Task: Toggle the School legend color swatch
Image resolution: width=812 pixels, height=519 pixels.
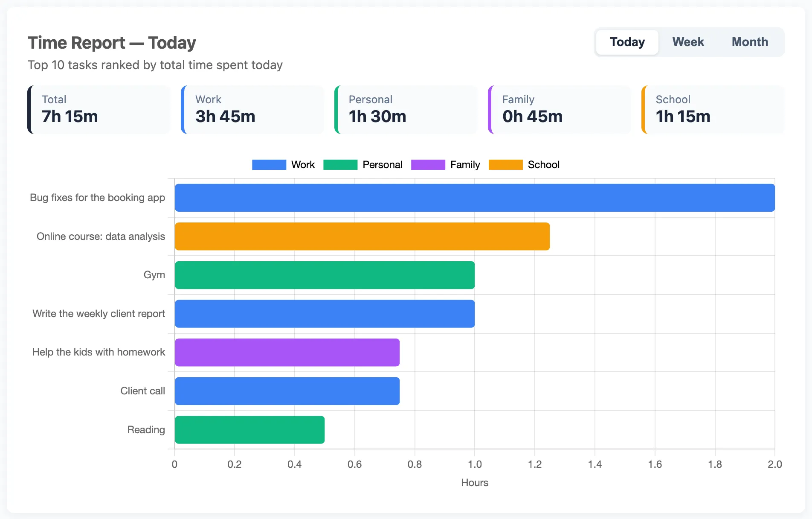Action: coord(506,165)
